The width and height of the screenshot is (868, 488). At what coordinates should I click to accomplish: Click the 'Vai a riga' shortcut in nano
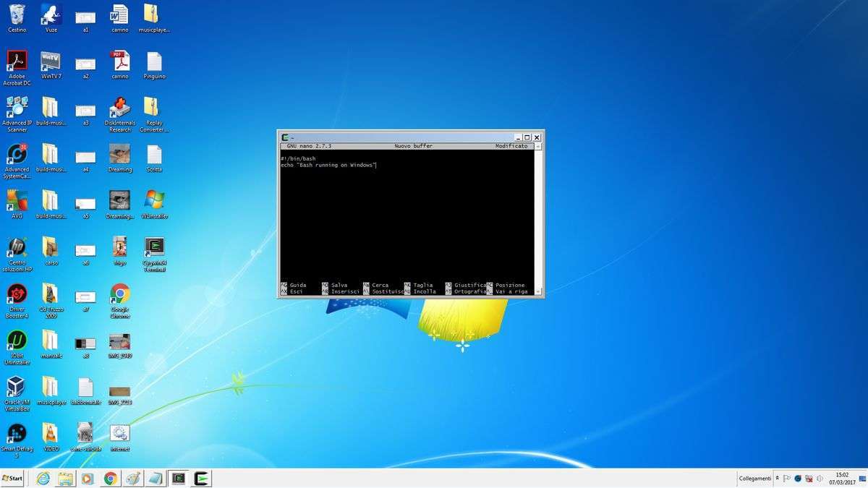point(511,291)
